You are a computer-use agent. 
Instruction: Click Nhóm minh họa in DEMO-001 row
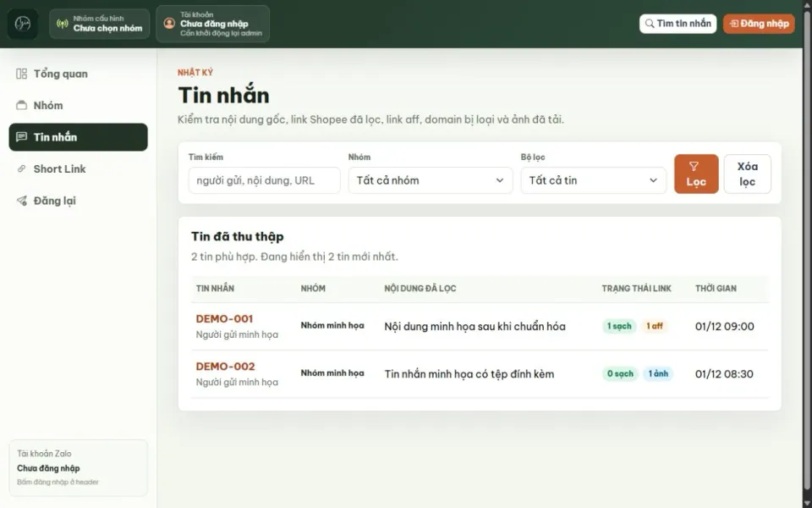tap(332, 325)
